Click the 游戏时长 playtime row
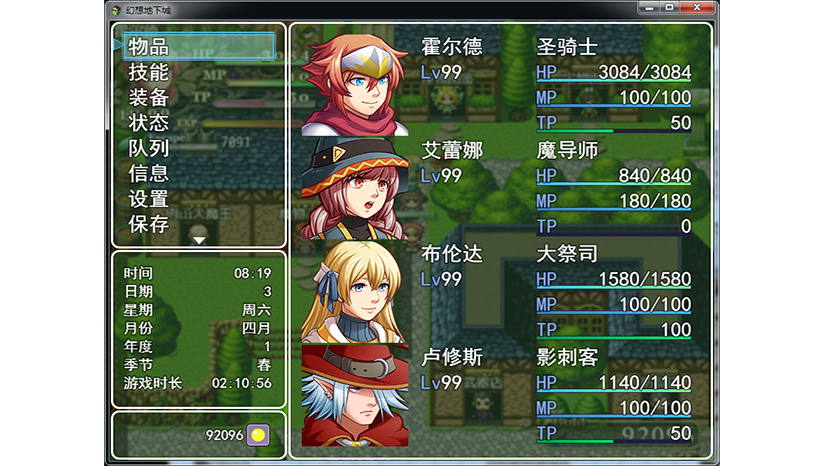Image resolution: width=824 pixels, height=466 pixels. [198, 383]
